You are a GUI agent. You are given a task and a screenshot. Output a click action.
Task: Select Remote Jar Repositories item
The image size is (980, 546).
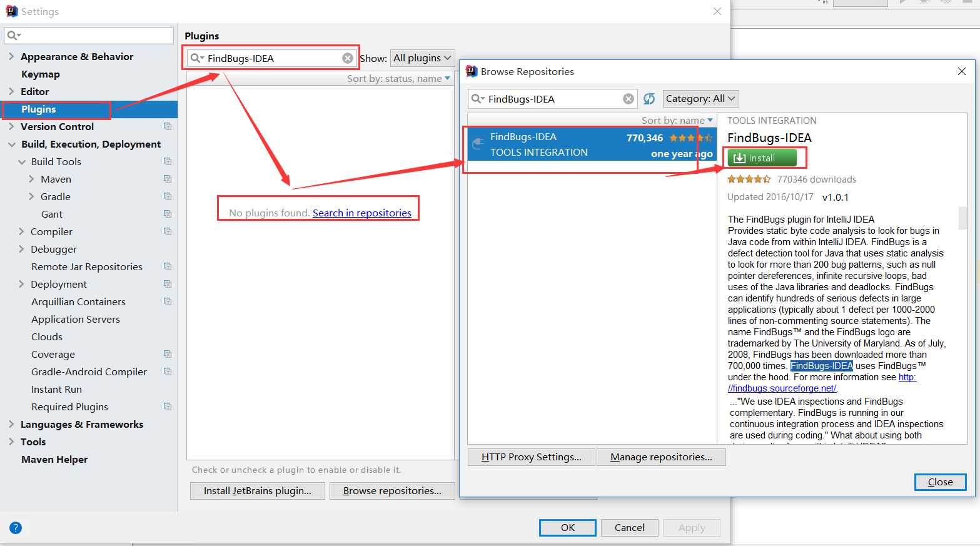coord(87,266)
